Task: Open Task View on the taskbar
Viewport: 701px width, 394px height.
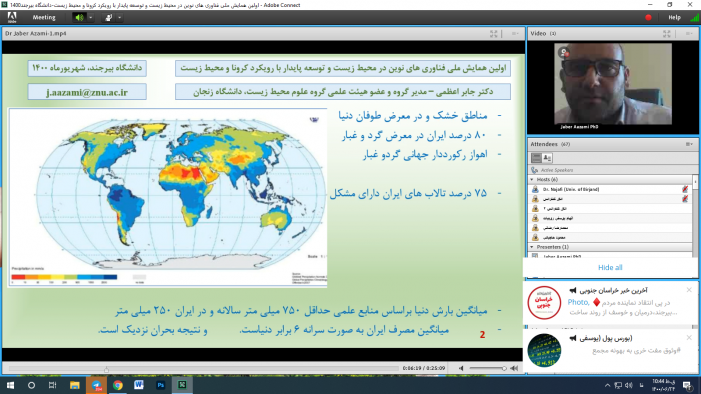Action: click(52, 385)
